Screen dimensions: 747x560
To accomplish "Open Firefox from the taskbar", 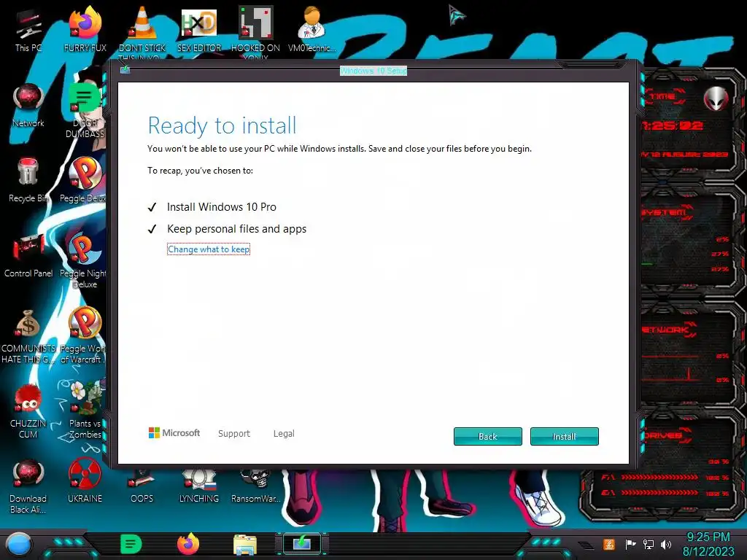I will [x=188, y=544].
